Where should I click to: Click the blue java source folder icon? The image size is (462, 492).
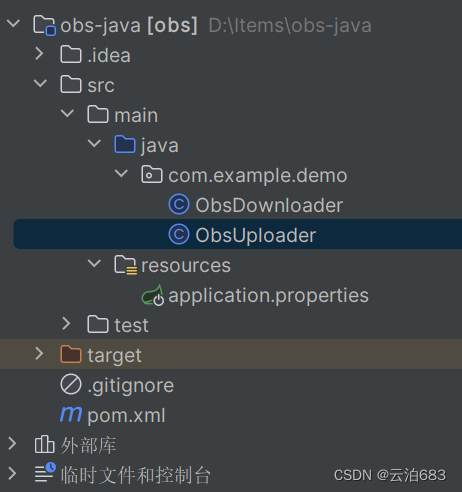[125, 144]
